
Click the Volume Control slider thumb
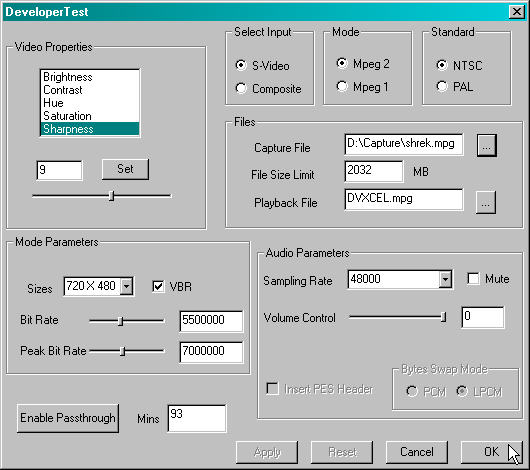443,317
